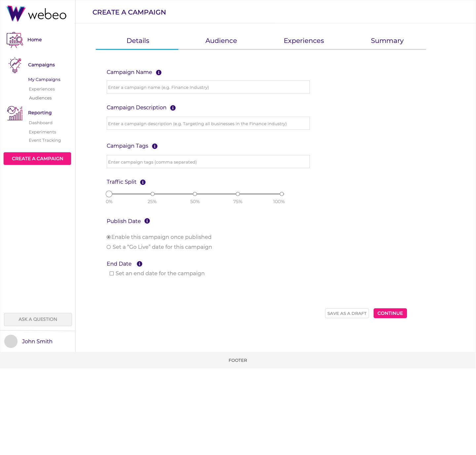Show info tooltip for Traffic Split

143,182
